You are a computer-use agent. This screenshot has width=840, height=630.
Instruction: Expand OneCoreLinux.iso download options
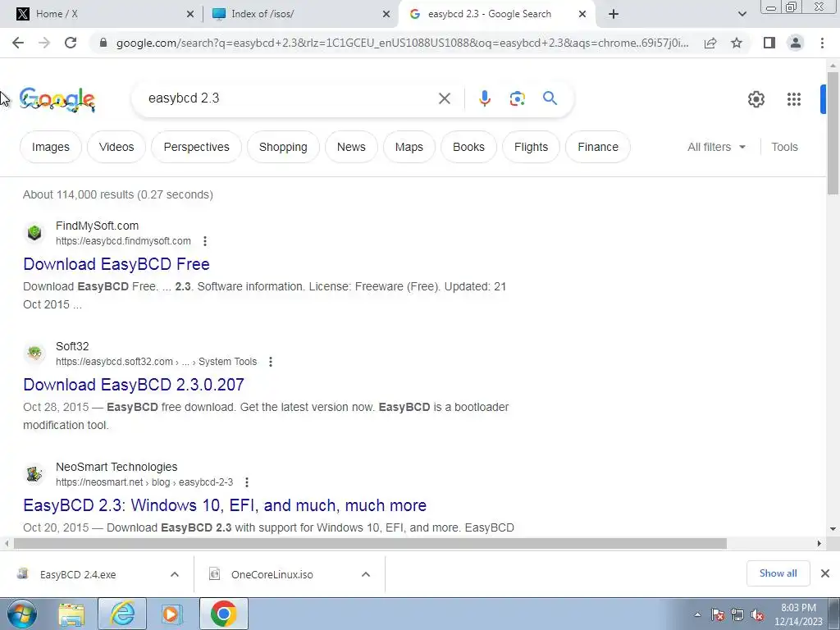coord(366,574)
